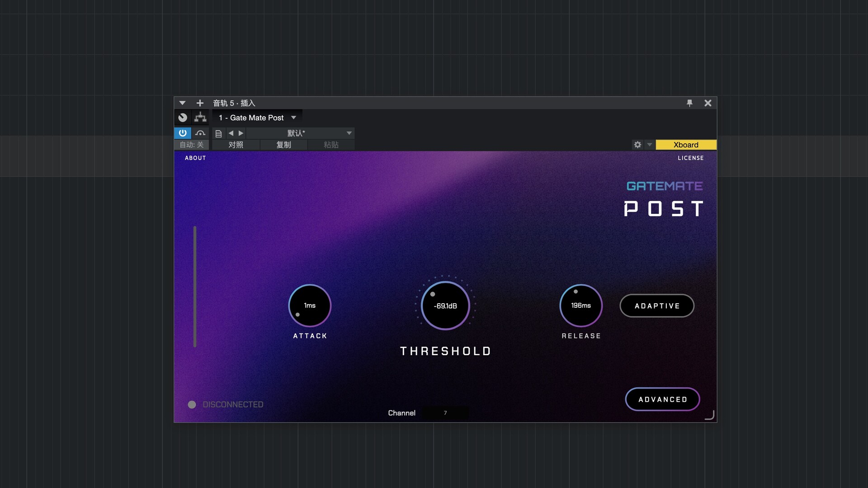The height and width of the screenshot is (488, 868).
Task: Click the DISCONNECTED status indicator
Action: [226, 404]
